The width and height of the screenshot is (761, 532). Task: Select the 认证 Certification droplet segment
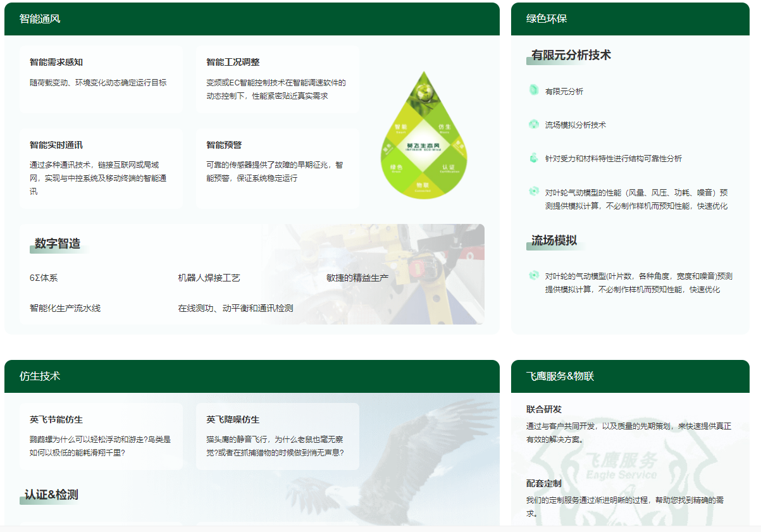pyautogui.click(x=449, y=168)
